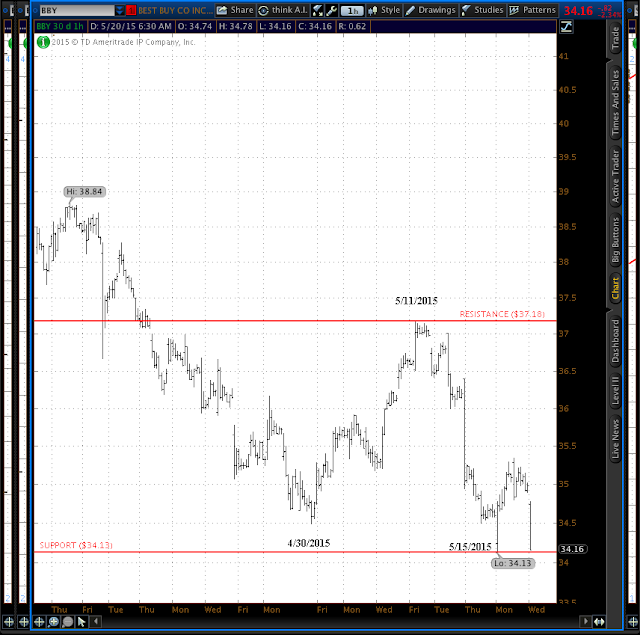This screenshot has height=635, width=640.
Task: Click the link circle icon left of BBY field
Action: tap(34, 10)
